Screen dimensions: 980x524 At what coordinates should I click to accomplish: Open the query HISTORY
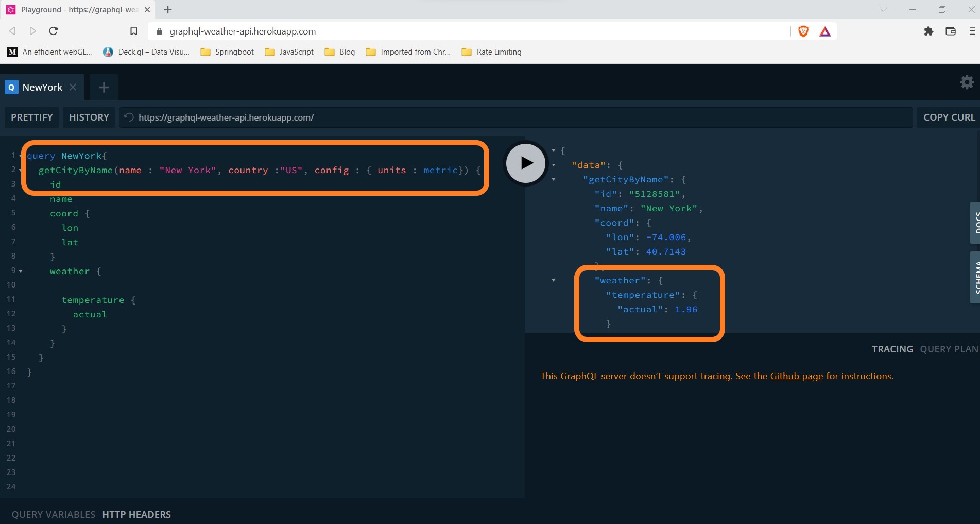(89, 117)
